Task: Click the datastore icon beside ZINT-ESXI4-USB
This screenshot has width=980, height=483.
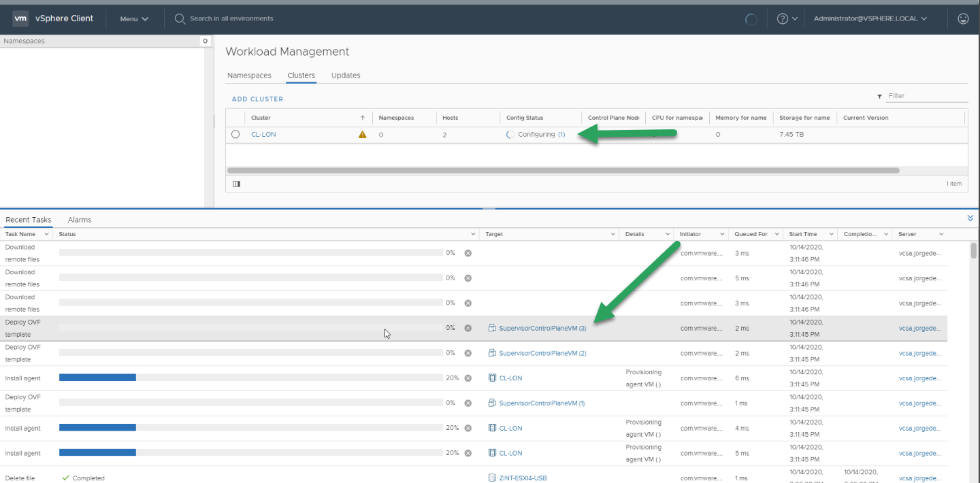Action: pyautogui.click(x=492, y=478)
